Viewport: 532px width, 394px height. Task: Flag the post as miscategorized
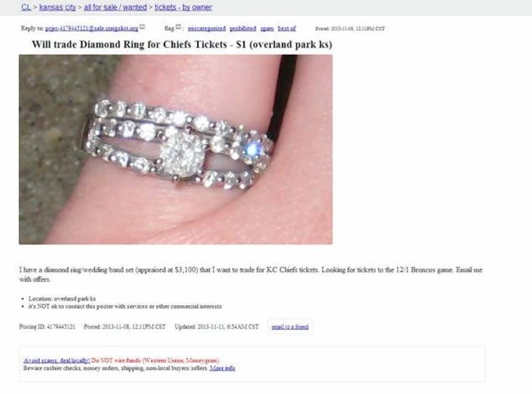pyautogui.click(x=207, y=29)
